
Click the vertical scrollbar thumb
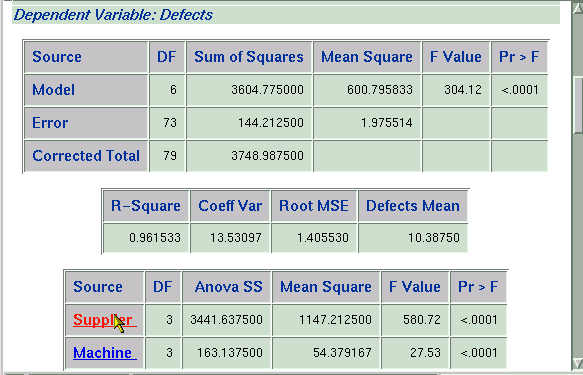(578, 105)
